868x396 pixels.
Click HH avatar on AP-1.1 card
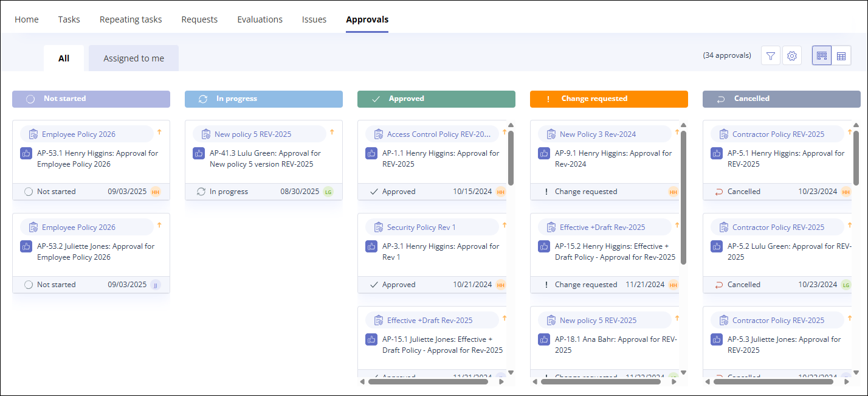click(501, 192)
